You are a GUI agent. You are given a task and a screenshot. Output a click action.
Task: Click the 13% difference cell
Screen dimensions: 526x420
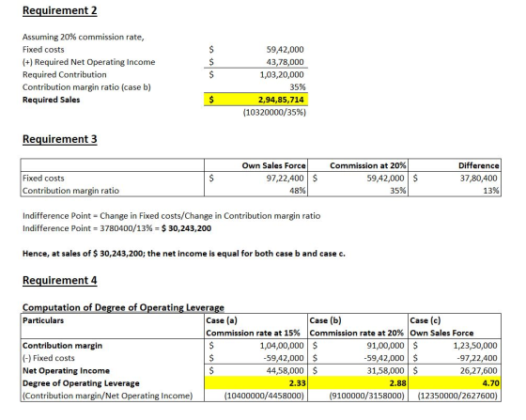(491, 191)
